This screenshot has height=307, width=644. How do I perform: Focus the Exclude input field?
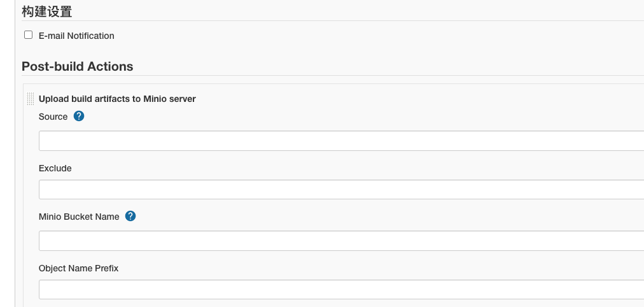(x=341, y=189)
